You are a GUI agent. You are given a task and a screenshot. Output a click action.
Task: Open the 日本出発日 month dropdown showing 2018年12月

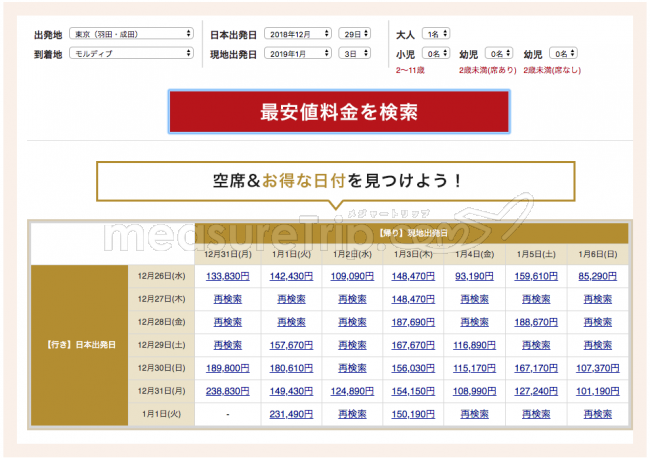click(x=298, y=34)
